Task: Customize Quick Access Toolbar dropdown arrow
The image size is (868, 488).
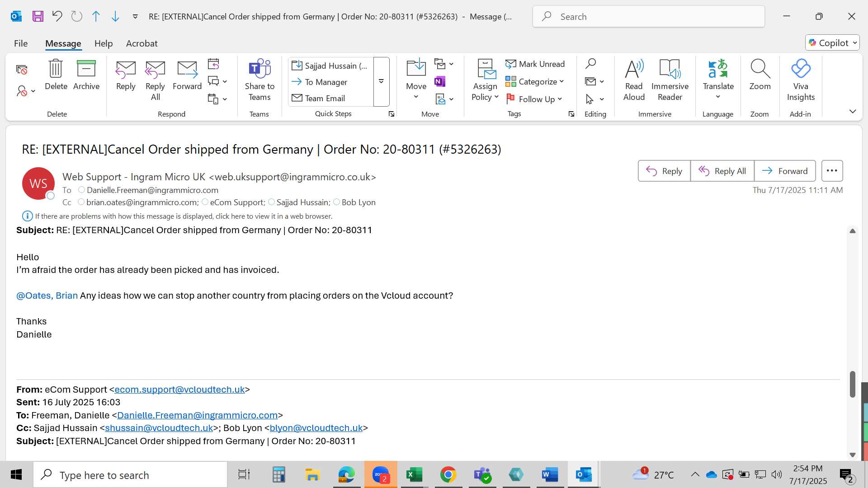Action: [x=135, y=17]
